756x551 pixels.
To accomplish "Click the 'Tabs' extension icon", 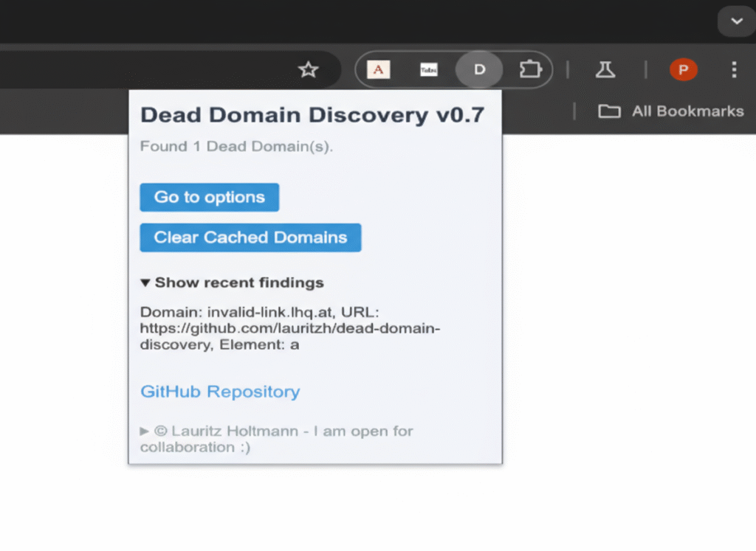I will (x=428, y=69).
